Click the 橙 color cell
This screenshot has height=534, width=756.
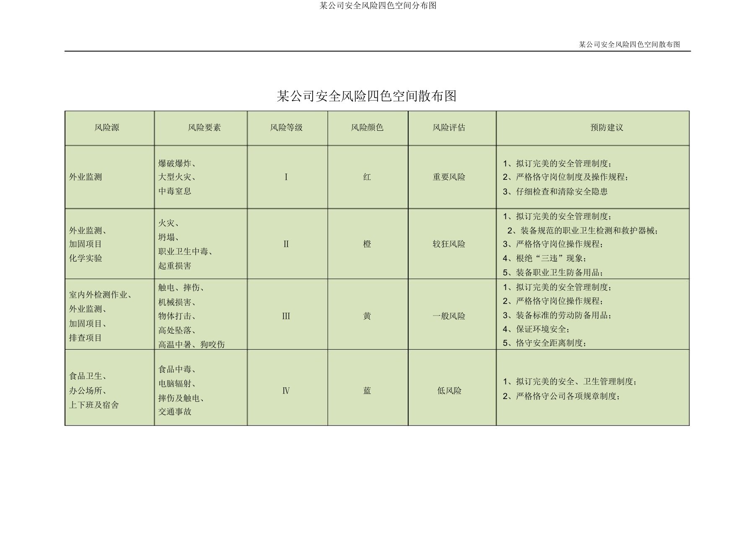coord(367,244)
